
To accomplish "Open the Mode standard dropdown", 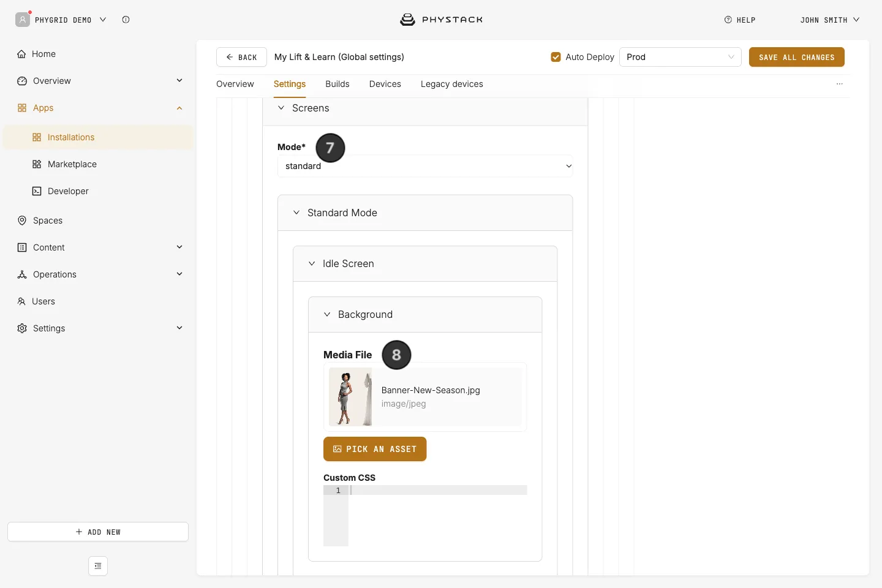I will (425, 166).
